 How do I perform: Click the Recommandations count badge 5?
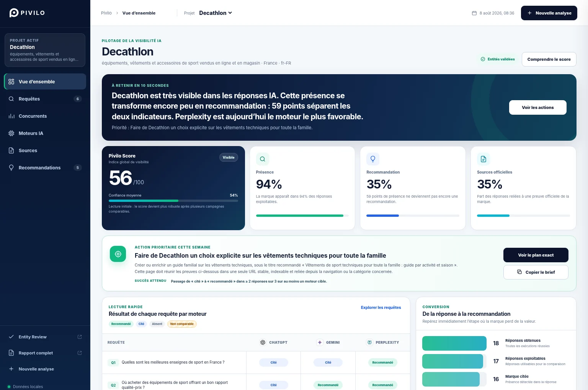pos(78,167)
